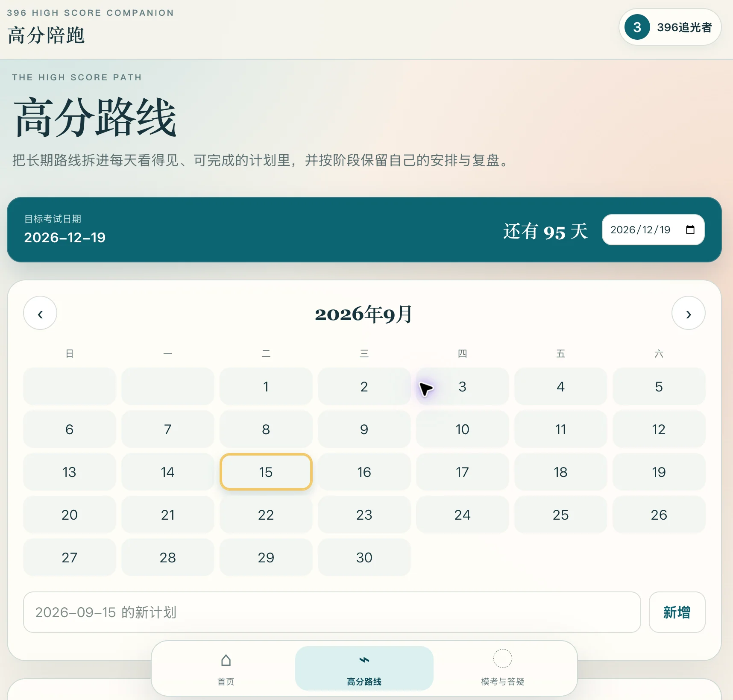Click the 还有 95 天 countdown text
The width and height of the screenshot is (733, 700).
tap(545, 231)
